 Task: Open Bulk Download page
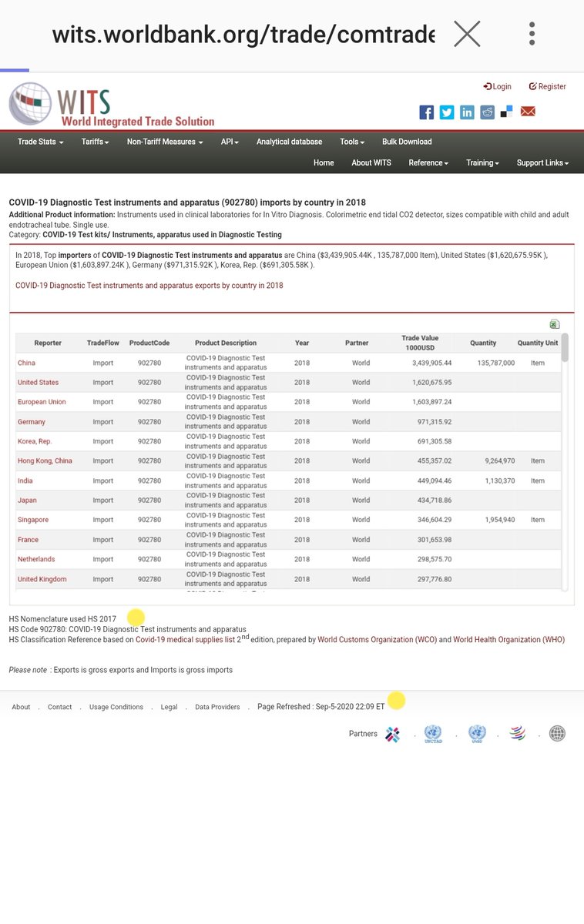point(407,142)
